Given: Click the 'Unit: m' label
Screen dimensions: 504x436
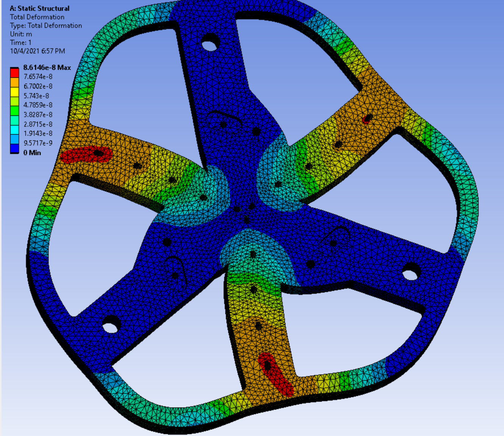Looking at the screenshot, I should coord(21,34).
